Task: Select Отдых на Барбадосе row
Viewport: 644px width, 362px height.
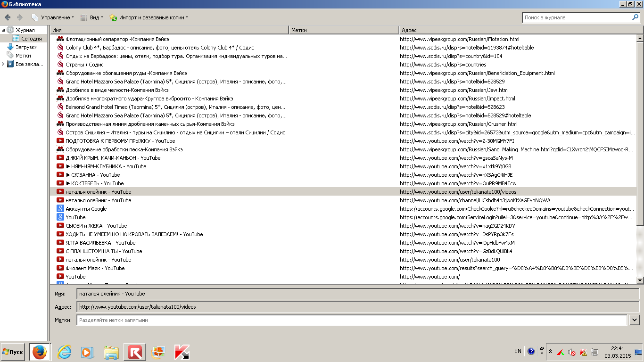Action: 343,56
